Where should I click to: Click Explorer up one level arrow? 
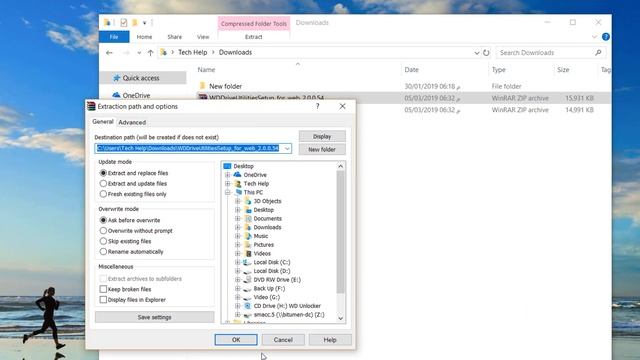click(x=150, y=53)
